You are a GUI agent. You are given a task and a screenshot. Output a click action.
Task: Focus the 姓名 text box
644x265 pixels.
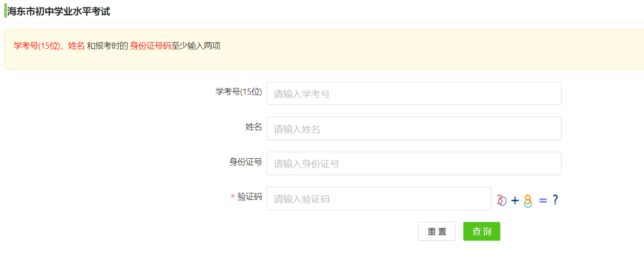pyautogui.click(x=414, y=128)
